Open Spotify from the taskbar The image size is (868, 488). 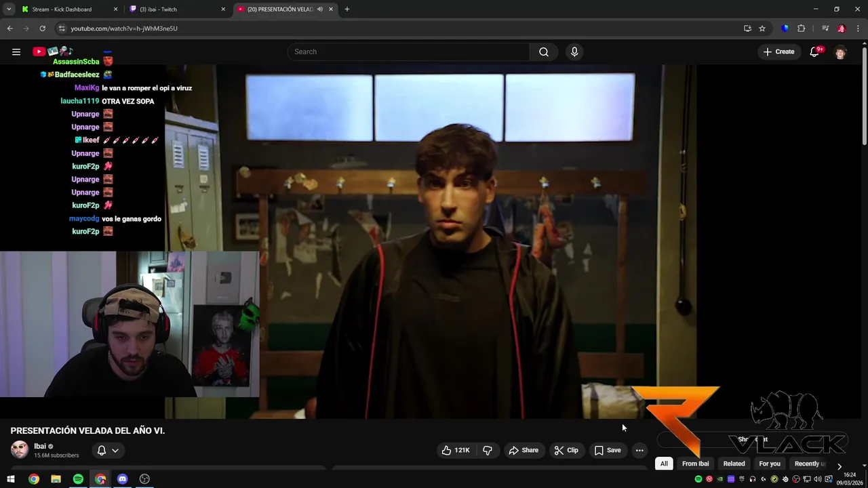click(78, 479)
